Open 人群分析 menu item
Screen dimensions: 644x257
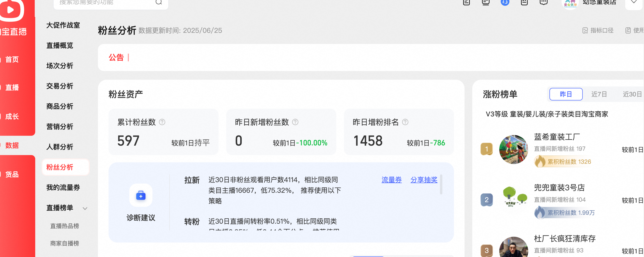coord(60,147)
